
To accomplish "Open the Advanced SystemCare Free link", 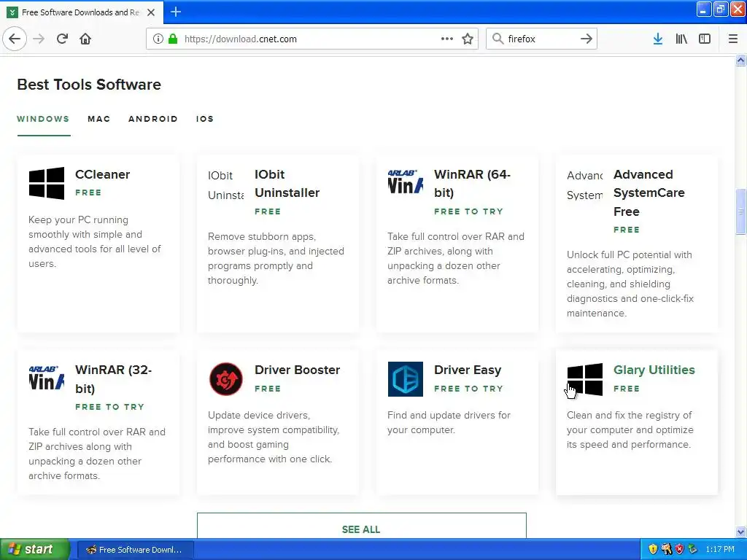I will click(x=649, y=192).
